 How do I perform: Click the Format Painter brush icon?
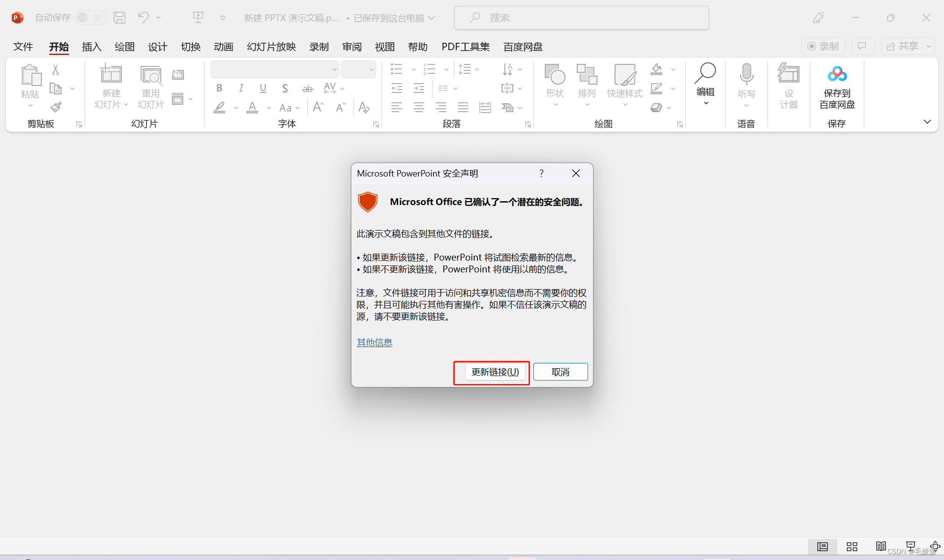point(56,107)
